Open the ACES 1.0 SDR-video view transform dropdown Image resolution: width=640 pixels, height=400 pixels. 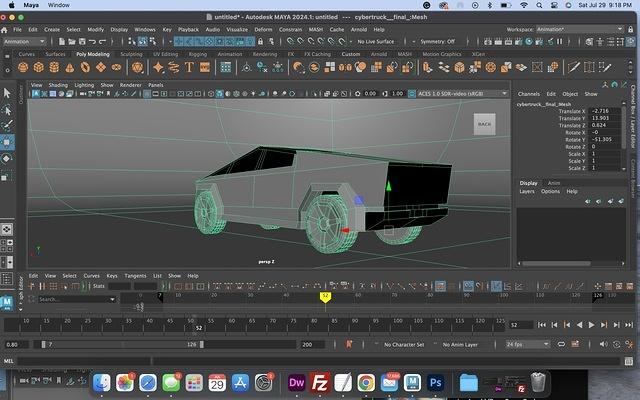tap(462, 94)
